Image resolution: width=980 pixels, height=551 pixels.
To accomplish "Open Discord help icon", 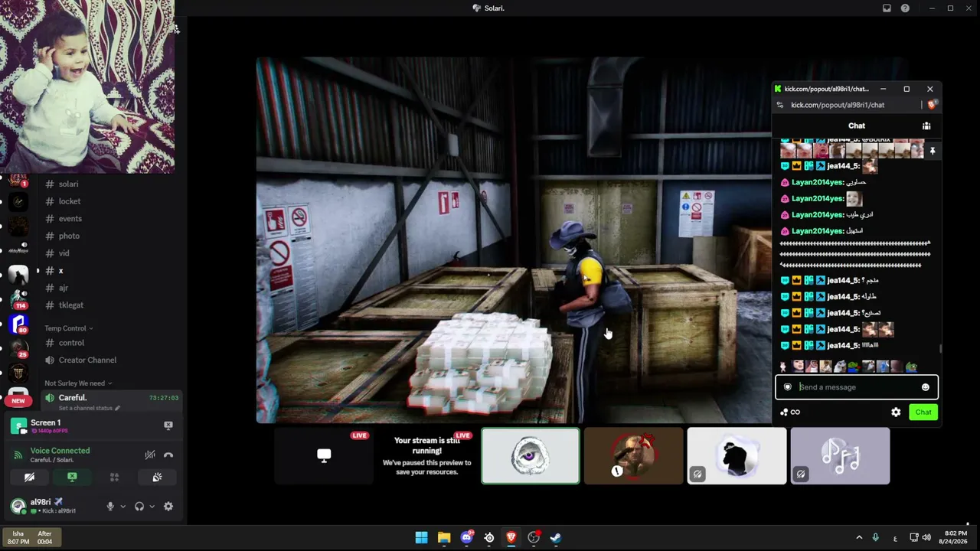I will click(x=905, y=8).
